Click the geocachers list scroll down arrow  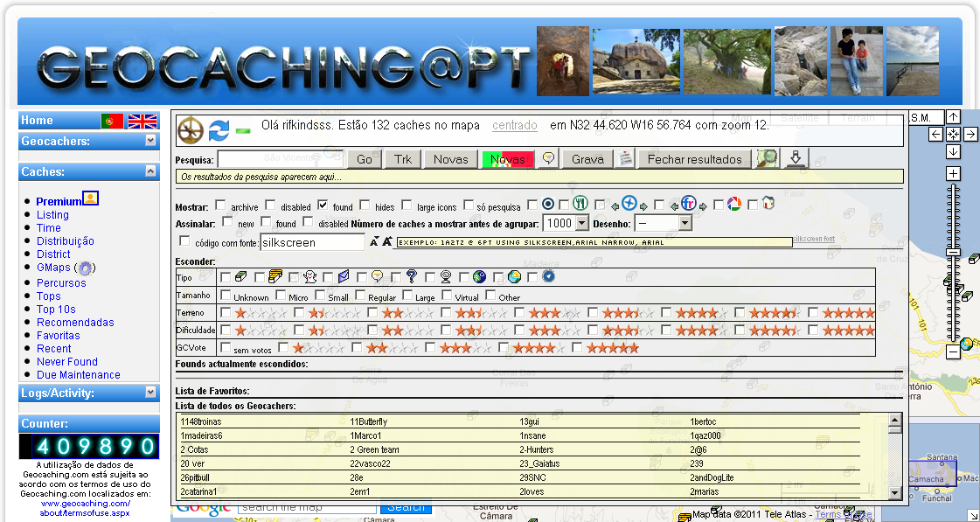[x=894, y=492]
